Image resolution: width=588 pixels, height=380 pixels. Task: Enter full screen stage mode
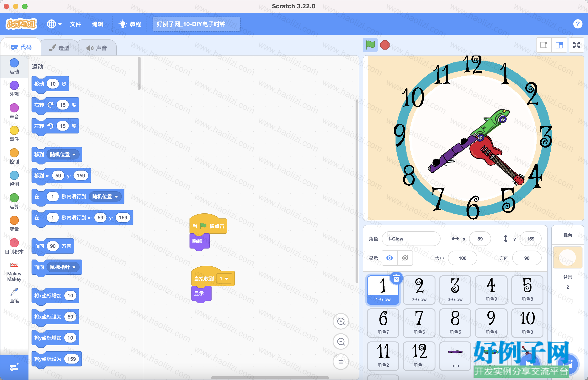coord(576,45)
